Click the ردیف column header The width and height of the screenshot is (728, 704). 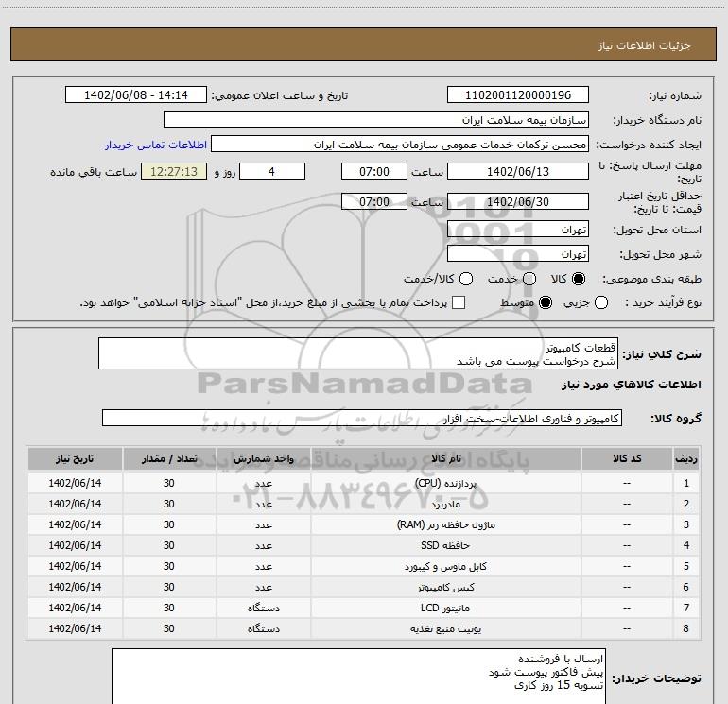[686, 458]
